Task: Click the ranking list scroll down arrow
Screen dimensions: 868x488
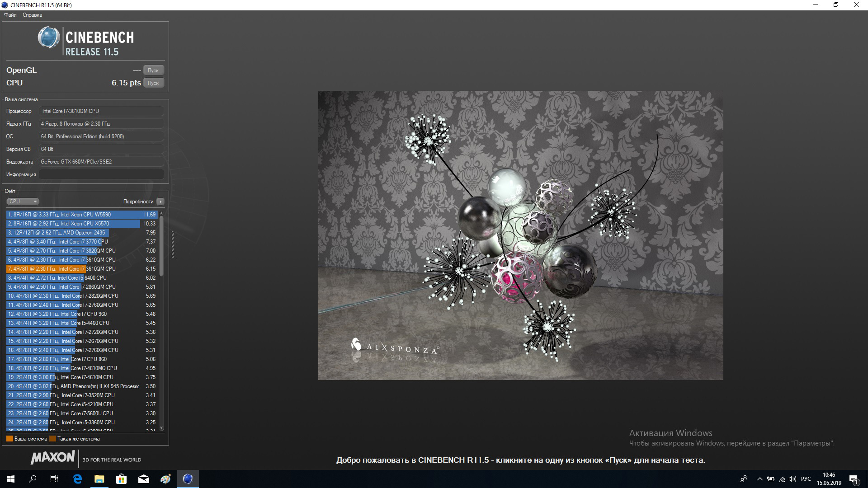Action: 161,428
